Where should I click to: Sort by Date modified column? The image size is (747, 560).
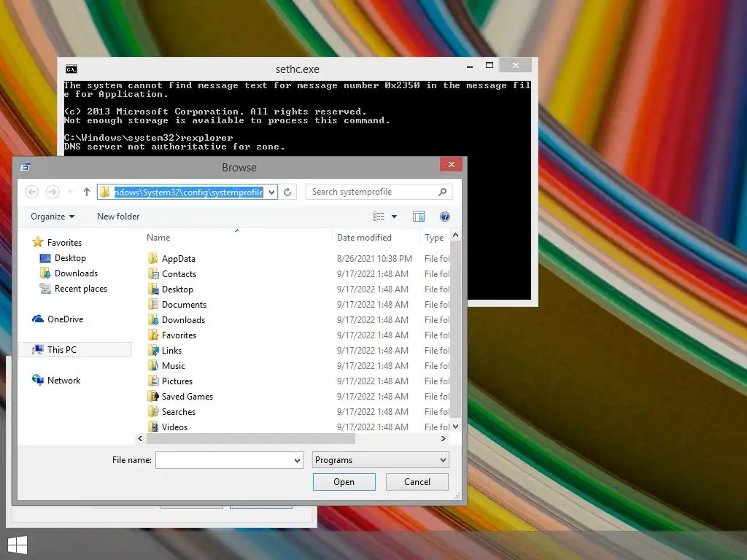[364, 238]
